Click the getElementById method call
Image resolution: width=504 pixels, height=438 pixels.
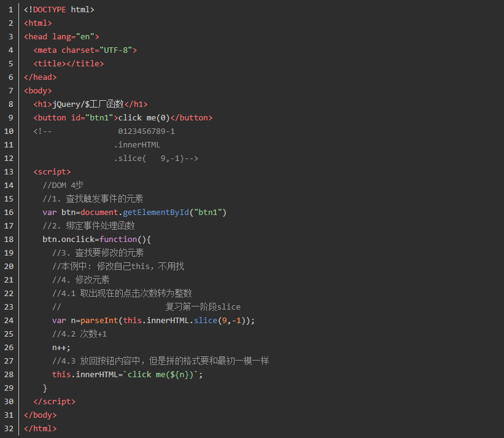point(156,213)
